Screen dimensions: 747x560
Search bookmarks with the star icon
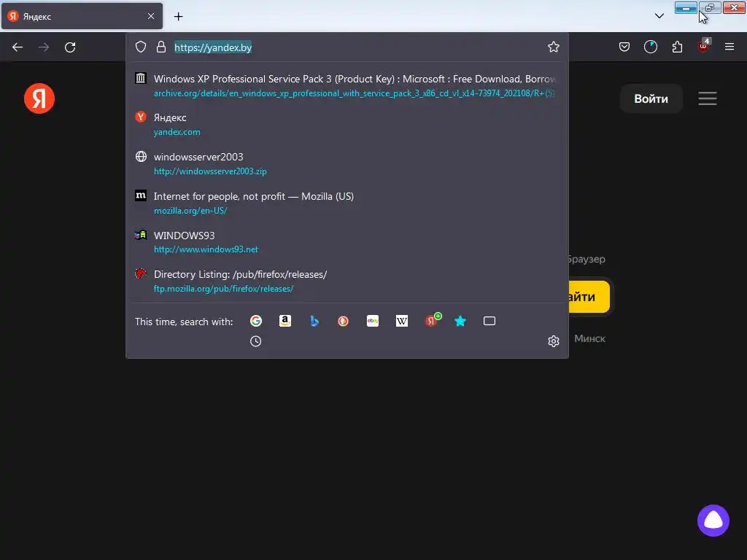(460, 321)
